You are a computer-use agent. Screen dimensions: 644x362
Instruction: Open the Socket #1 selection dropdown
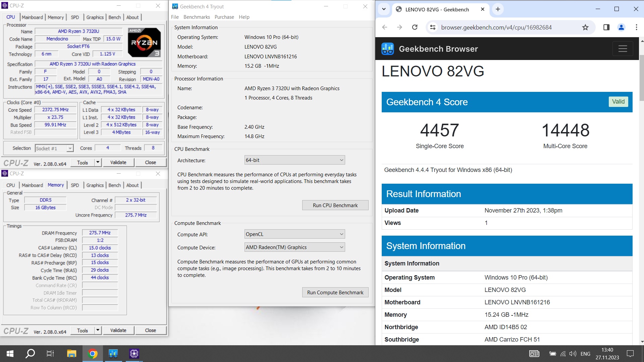tap(54, 148)
